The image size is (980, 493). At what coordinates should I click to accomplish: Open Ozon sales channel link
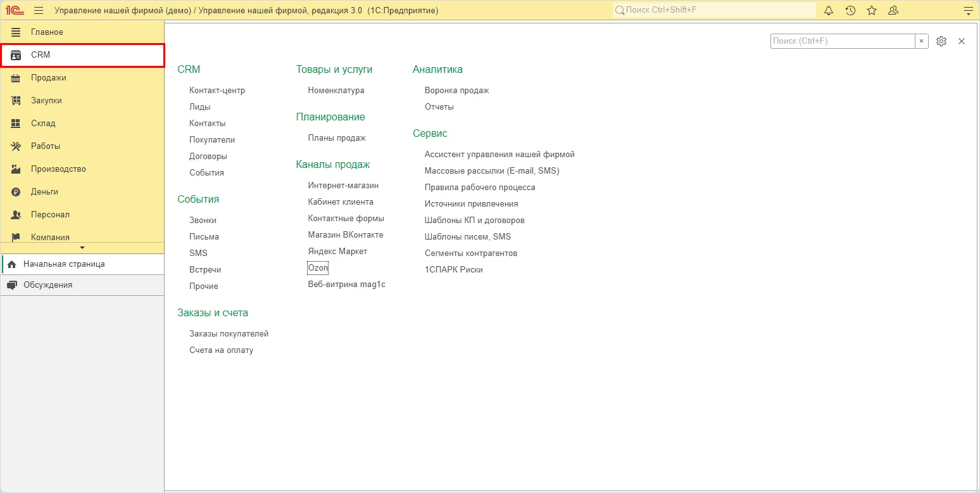(x=318, y=268)
